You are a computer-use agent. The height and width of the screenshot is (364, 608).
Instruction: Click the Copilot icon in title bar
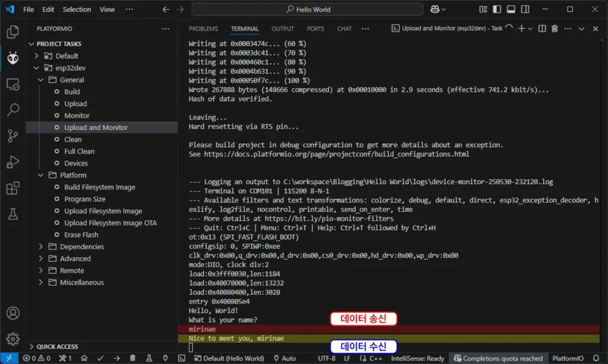tap(435, 10)
